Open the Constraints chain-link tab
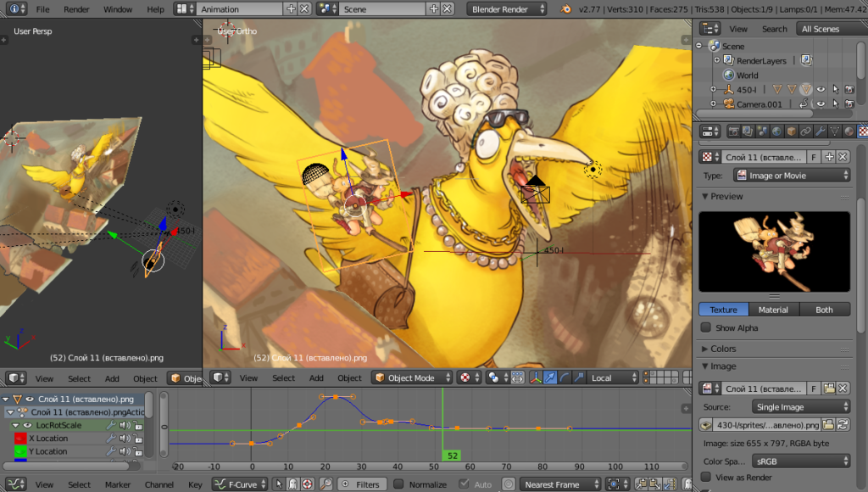This screenshot has width=868, height=492. coord(805,131)
